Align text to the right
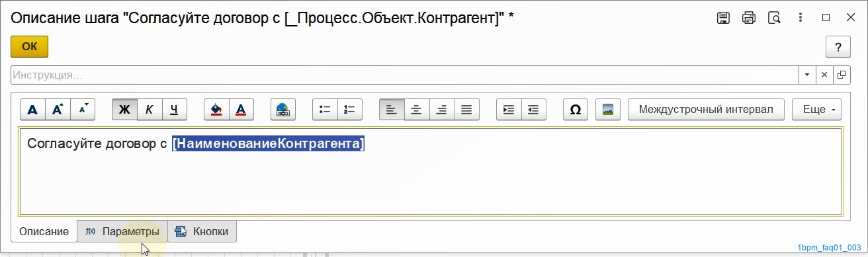The width and height of the screenshot is (868, 257). click(442, 110)
